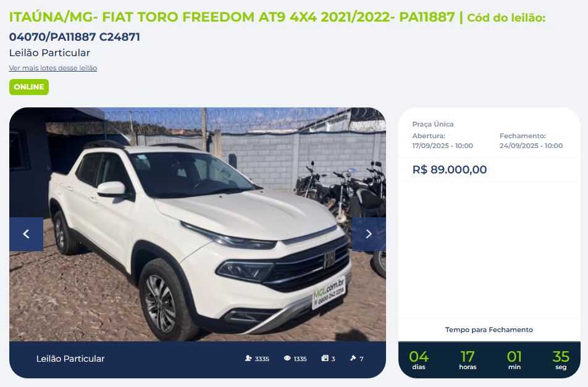Click the auction code 04070/PA11887 C24871
Screen dimensions: 588x387
pos(75,37)
